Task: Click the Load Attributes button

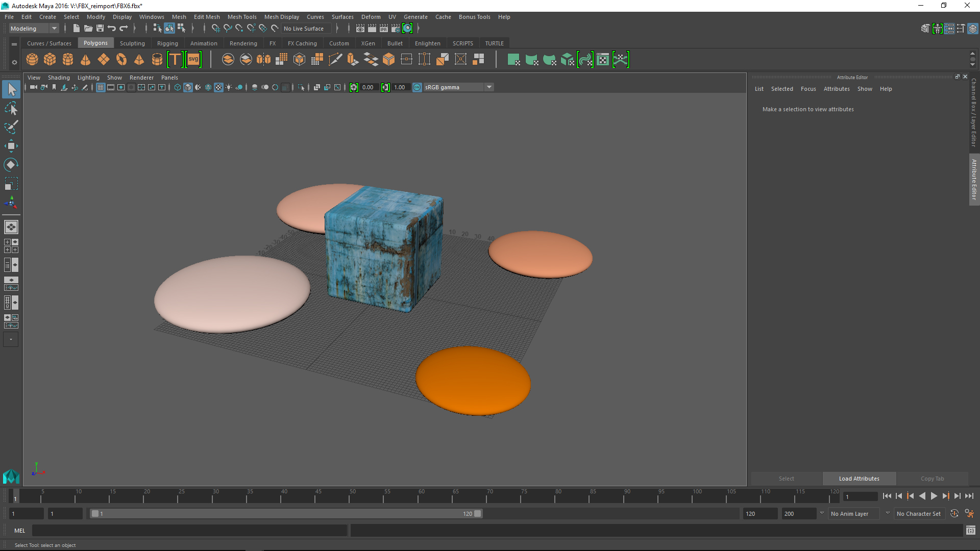Action: coord(859,479)
